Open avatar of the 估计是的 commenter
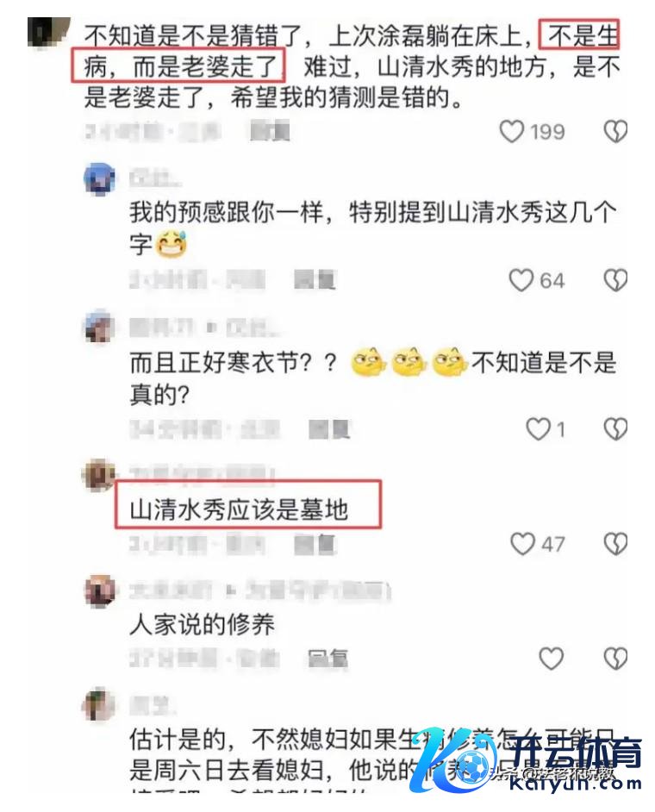Screen dimensions: 655x812 point(99,704)
